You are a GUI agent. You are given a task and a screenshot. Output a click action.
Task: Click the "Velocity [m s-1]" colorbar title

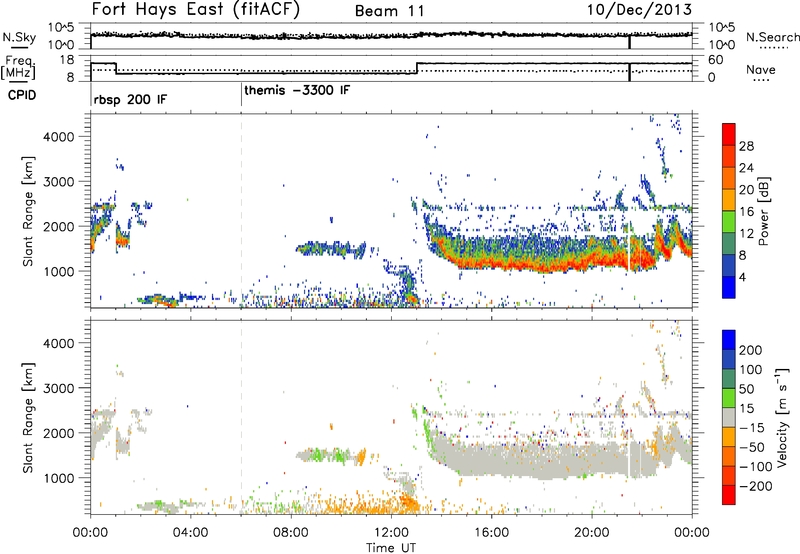click(x=781, y=417)
